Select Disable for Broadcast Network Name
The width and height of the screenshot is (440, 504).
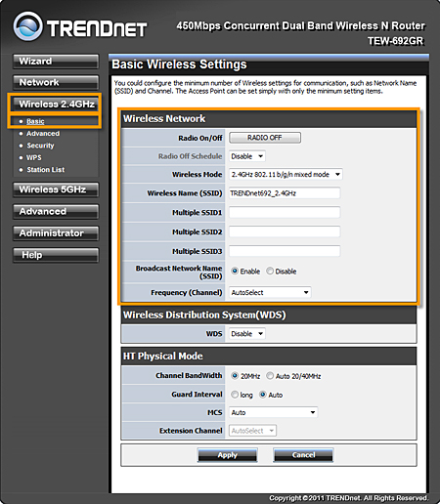tap(270, 271)
